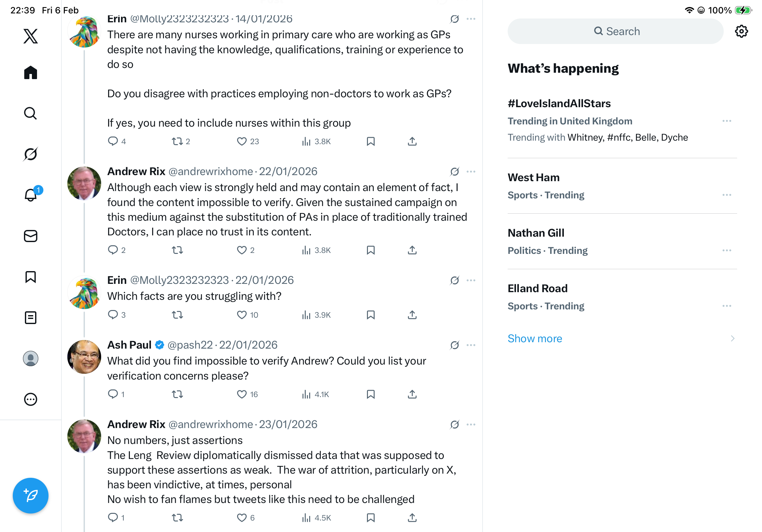
Task: Open Grok from the left sidebar
Action: [31, 154]
